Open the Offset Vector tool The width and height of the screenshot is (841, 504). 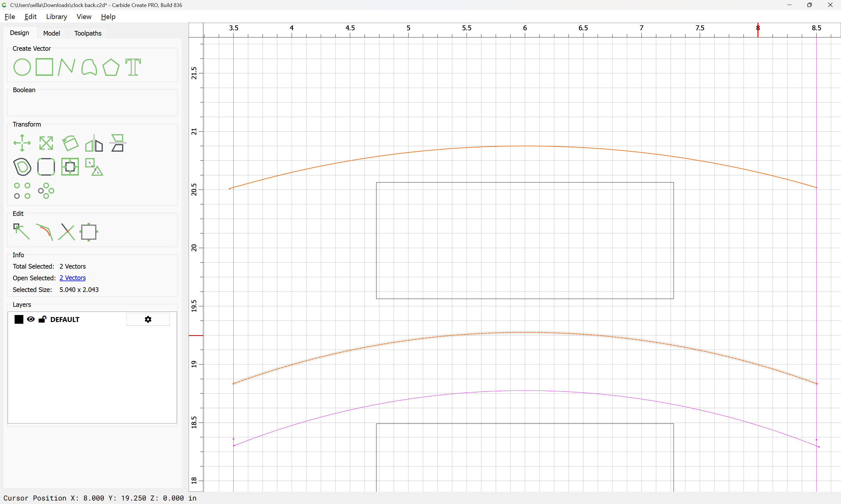[22, 167]
